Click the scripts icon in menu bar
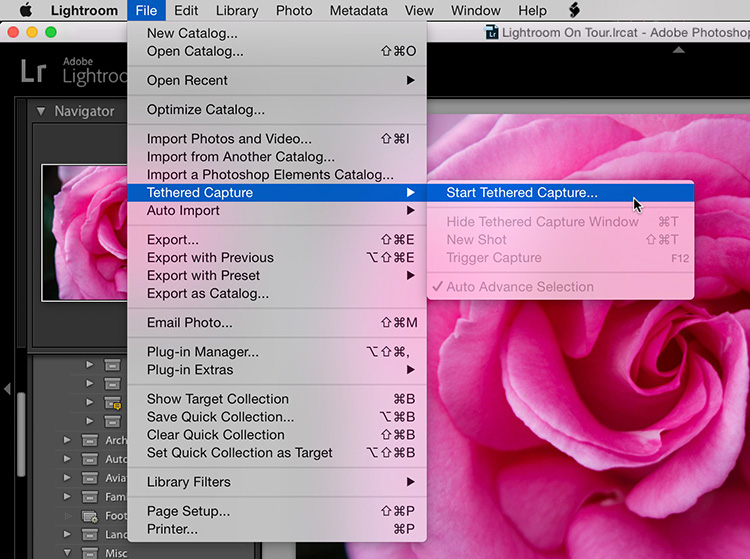Image resolution: width=750 pixels, height=559 pixels. pyautogui.click(x=574, y=10)
